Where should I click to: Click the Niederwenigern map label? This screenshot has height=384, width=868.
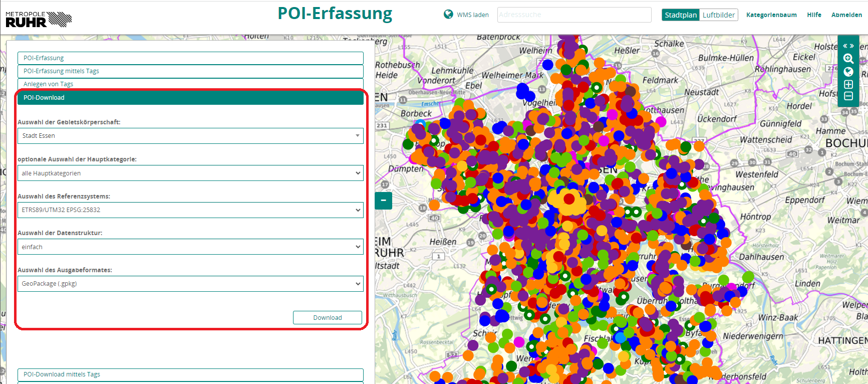pos(753,336)
